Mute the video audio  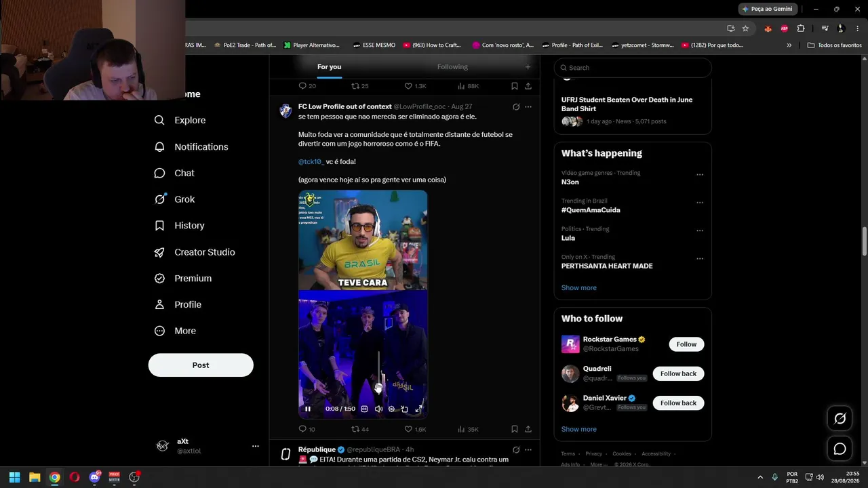tap(378, 409)
